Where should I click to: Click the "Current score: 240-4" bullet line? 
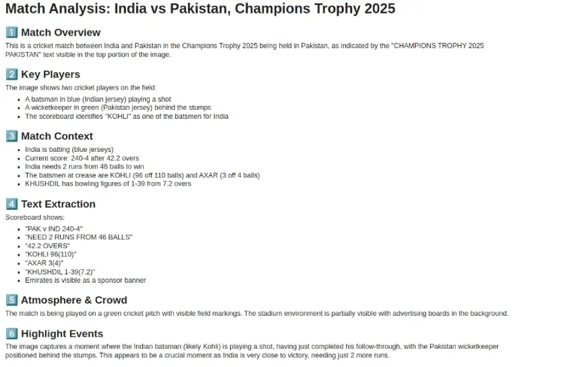(x=82, y=158)
